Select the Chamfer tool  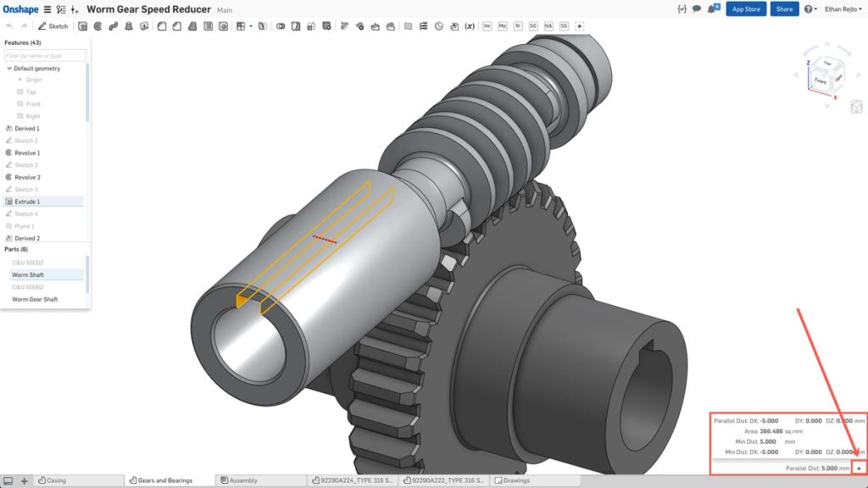[x=176, y=26]
